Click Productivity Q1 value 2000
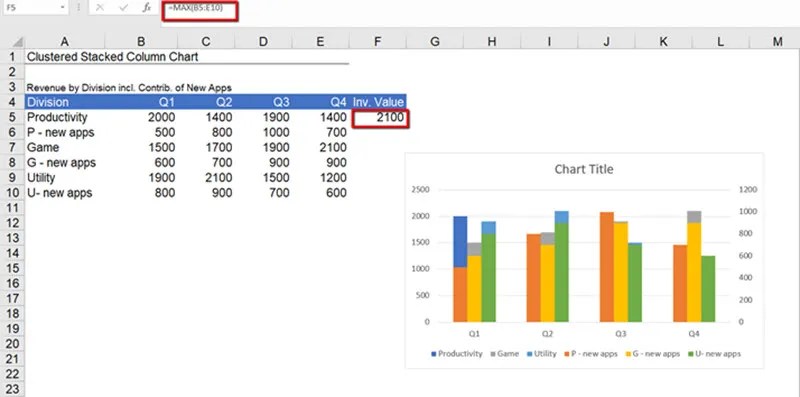Viewport: 800px width, 397px height. (141, 117)
